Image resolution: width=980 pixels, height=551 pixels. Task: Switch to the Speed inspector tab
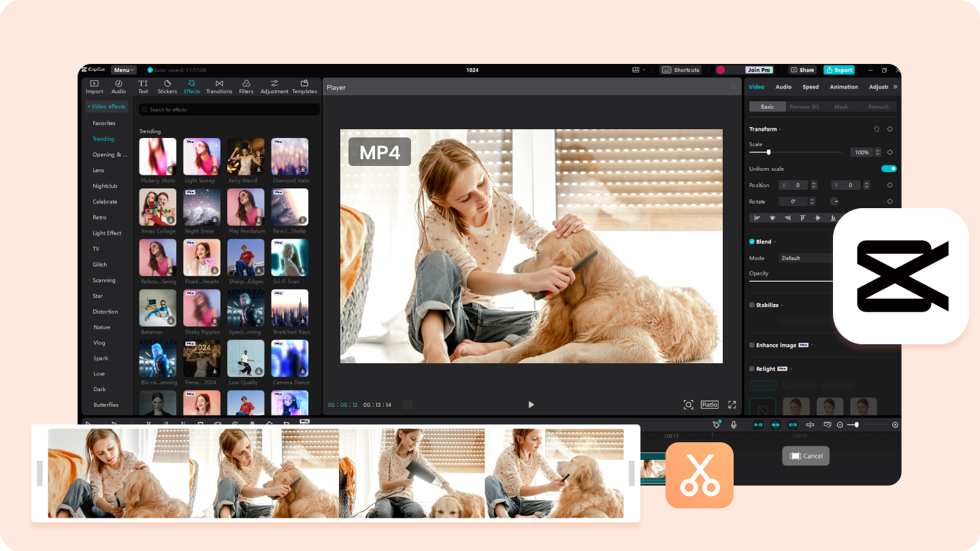click(811, 87)
